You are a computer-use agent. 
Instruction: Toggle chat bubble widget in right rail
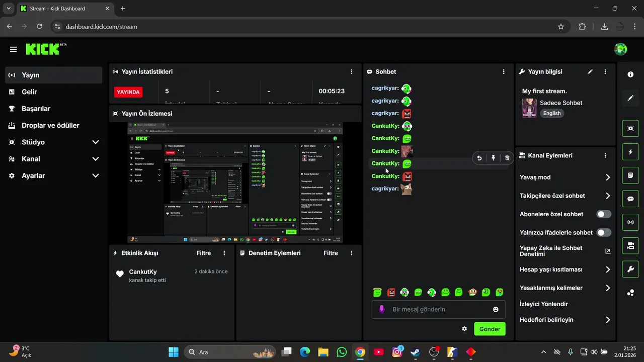(630, 199)
